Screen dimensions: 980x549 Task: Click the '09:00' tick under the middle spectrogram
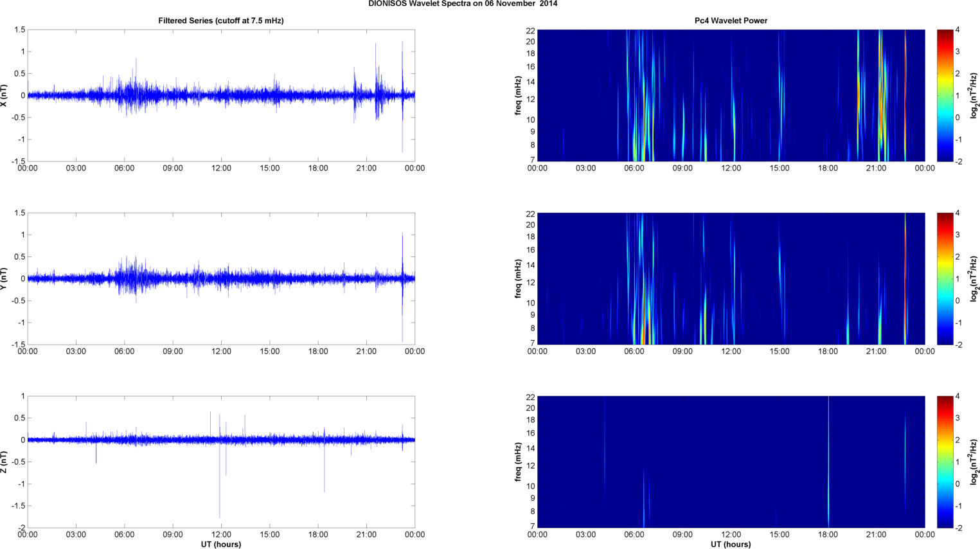tap(682, 352)
